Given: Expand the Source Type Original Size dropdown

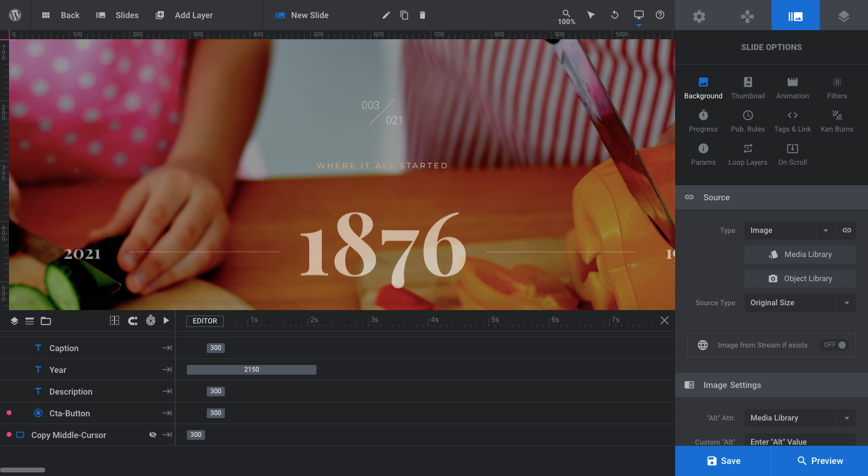Looking at the screenshot, I should coord(800,303).
